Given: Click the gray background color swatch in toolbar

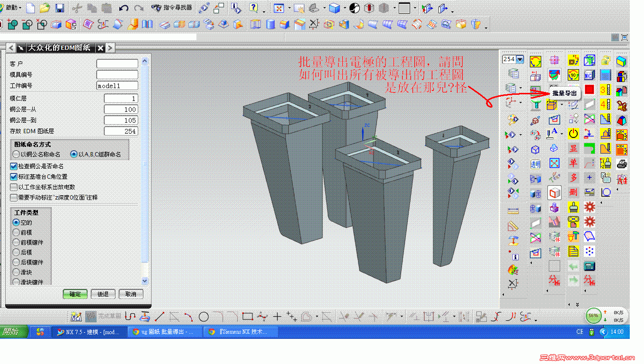Looking at the screenshot, I should point(404,8).
